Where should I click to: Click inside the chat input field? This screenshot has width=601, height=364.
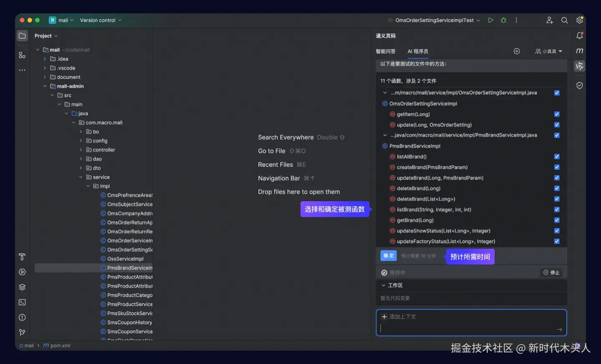471,323
